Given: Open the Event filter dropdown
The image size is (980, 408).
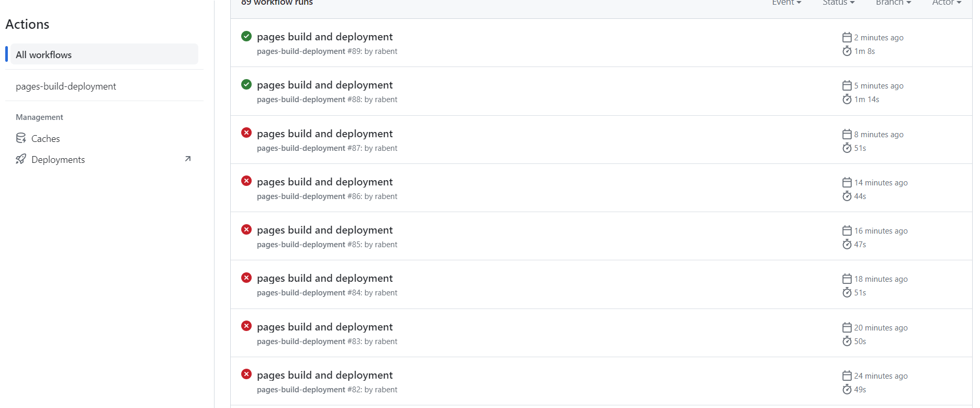Looking at the screenshot, I should tap(786, 3).
